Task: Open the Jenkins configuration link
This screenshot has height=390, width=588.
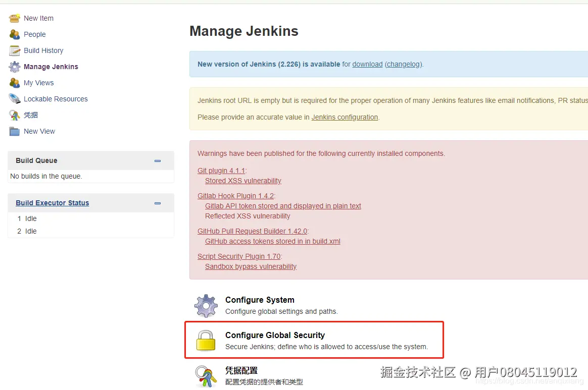Action: coord(345,117)
